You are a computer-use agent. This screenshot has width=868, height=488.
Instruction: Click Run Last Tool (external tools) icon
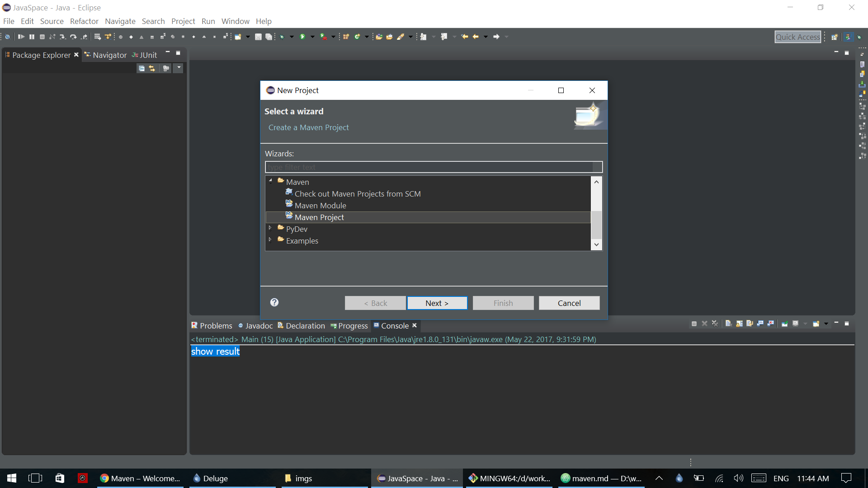[x=324, y=37]
